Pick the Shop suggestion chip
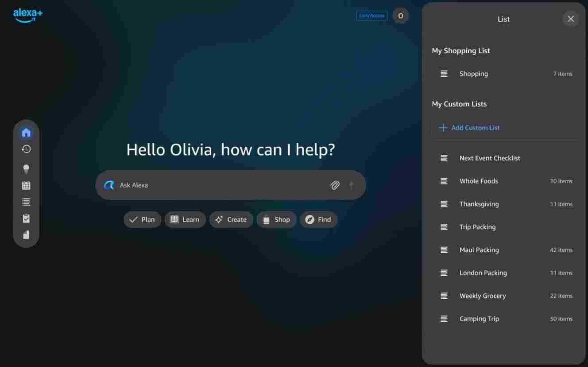 click(276, 220)
